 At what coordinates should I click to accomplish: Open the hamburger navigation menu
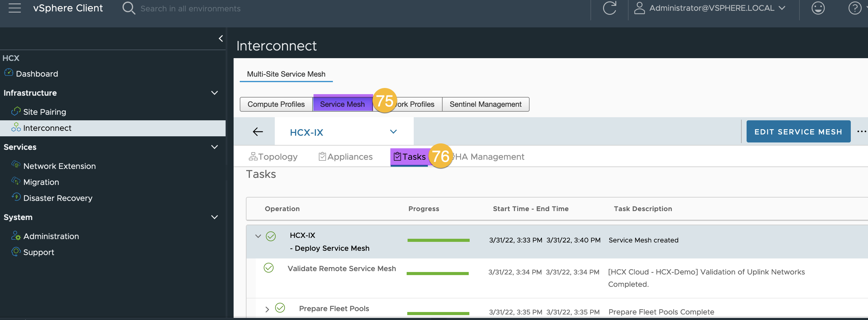point(14,8)
